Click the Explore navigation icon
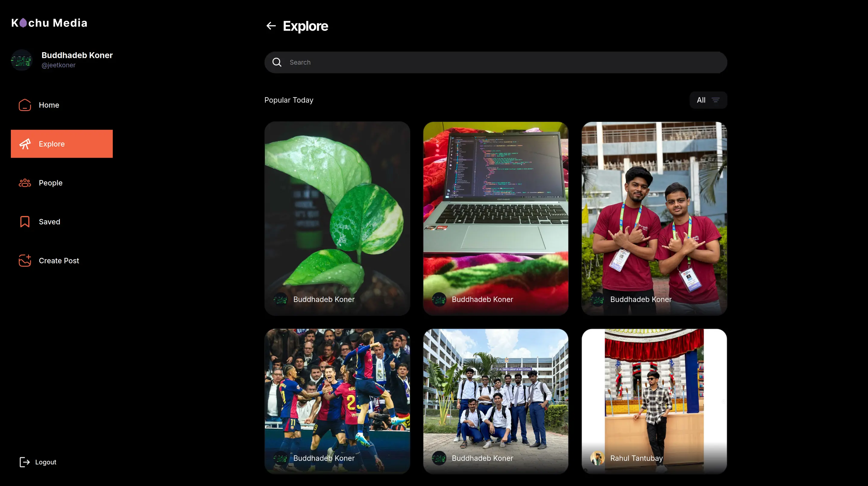 tap(24, 143)
